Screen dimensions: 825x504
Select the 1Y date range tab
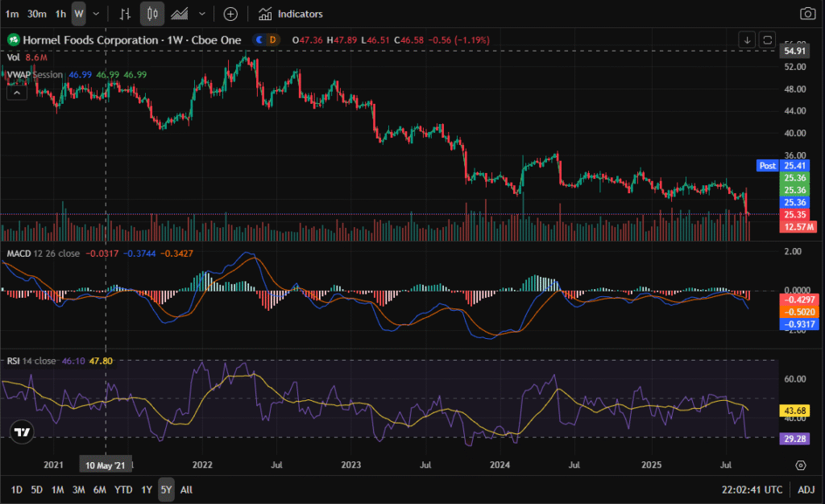click(147, 490)
